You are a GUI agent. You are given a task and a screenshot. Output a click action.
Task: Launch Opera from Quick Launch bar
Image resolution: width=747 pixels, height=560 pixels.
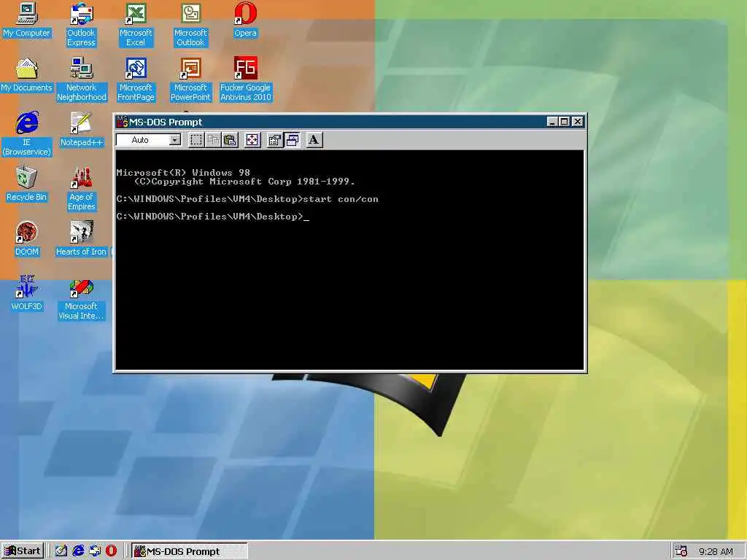click(111, 551)
